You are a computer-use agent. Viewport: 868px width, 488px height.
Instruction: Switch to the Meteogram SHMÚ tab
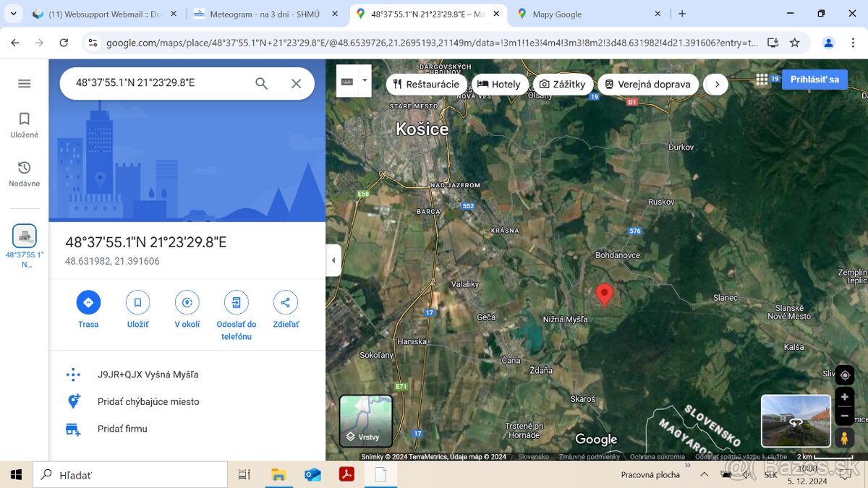click(264, 14)
